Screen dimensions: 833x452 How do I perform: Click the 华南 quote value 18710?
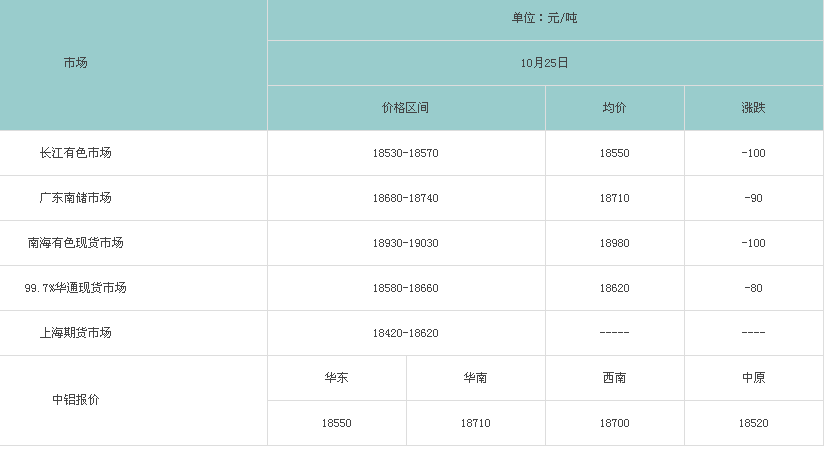475,423
